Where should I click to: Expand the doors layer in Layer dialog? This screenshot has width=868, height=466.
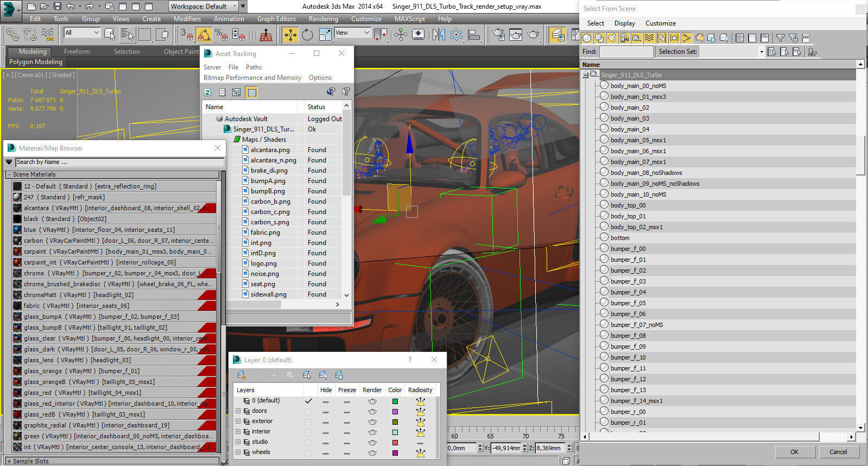(x=238, y=411)
